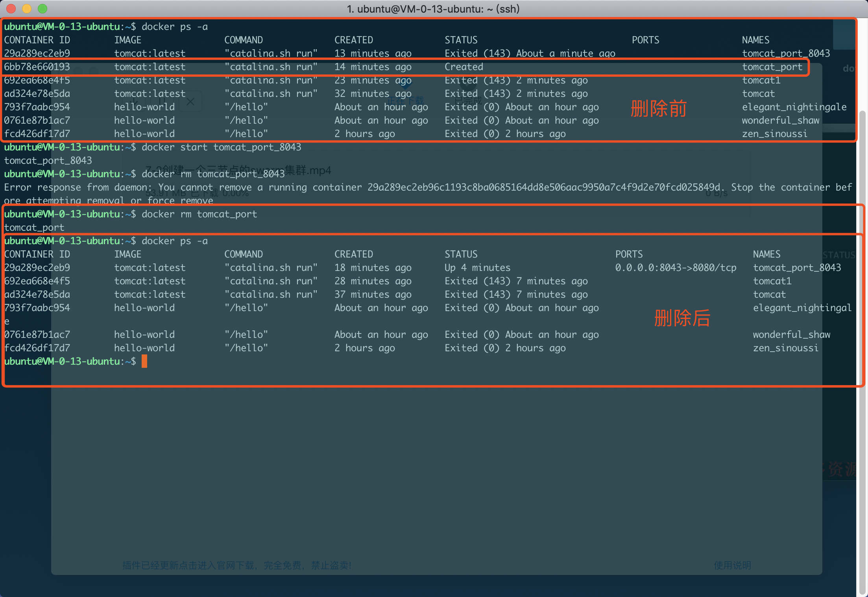Image resolution: width=868 pixels, height=597 pixels.
Task: Click name tomcat_port_8043 in first listing
Action: 786,53
